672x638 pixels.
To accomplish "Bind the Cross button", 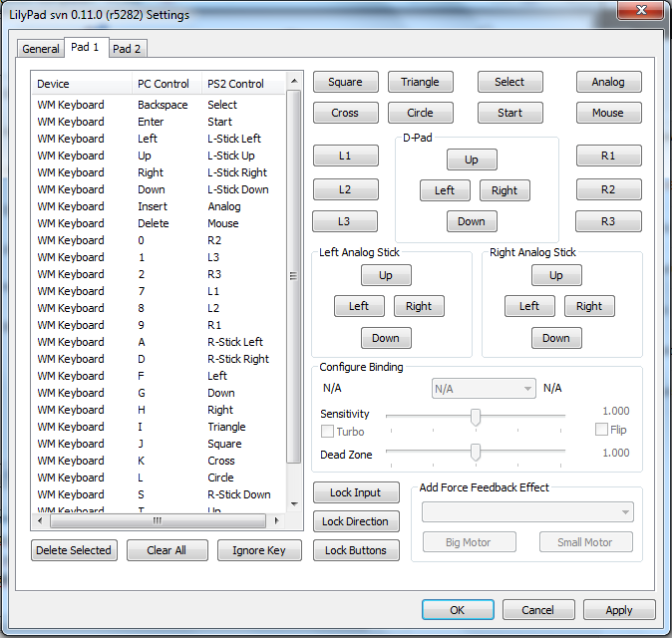I will [x=345, y=113].
